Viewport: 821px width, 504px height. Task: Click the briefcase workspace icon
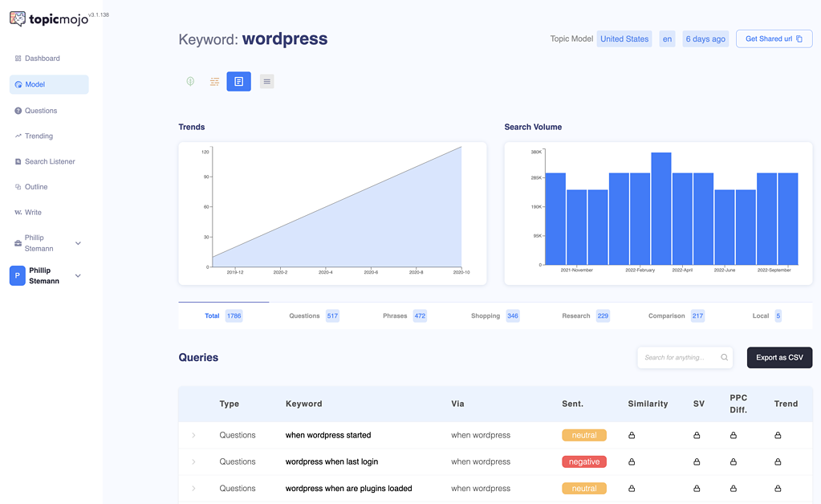point(18,243)
